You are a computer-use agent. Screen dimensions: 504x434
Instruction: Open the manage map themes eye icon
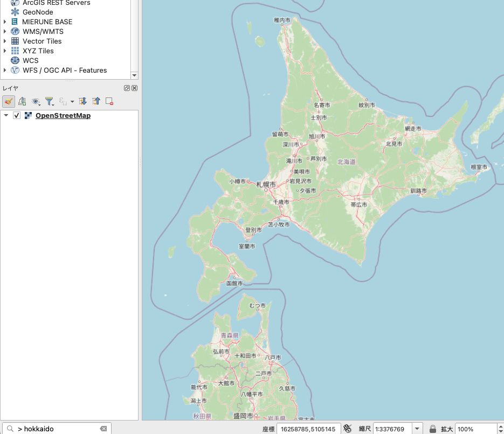point(36,102)
